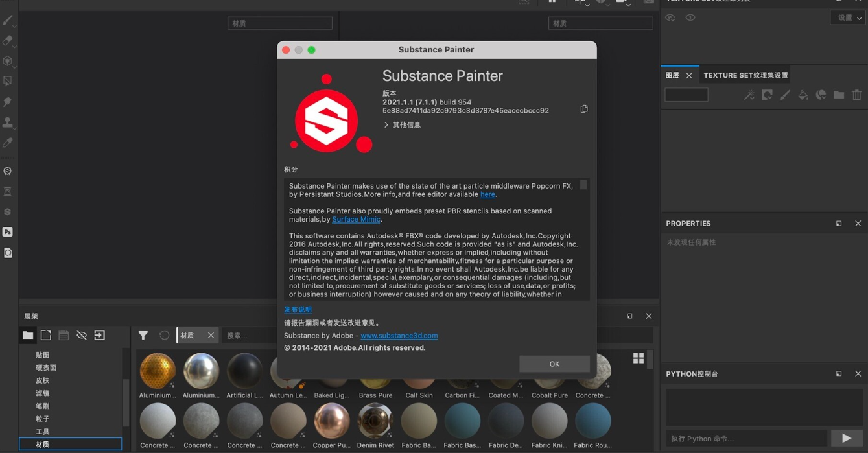Click the shelf filter funnel icon
The width and height of the screenshot is (868, 453).
143,335
